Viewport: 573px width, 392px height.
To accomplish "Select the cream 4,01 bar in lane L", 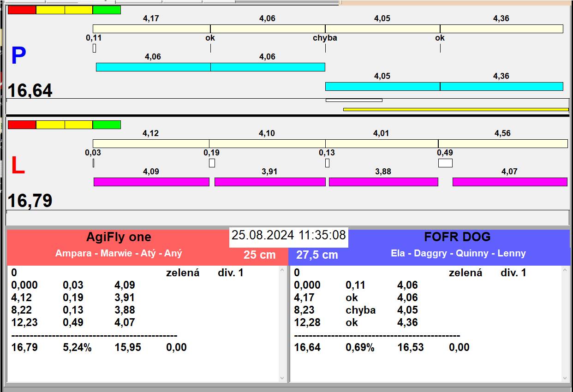I will coord(382,143).
